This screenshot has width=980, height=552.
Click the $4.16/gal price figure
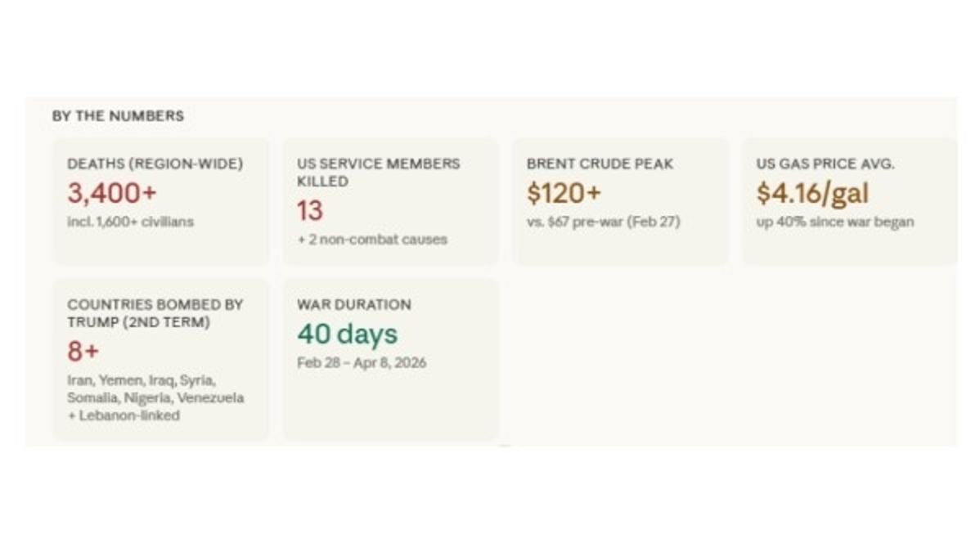click(x=812, y=193)
